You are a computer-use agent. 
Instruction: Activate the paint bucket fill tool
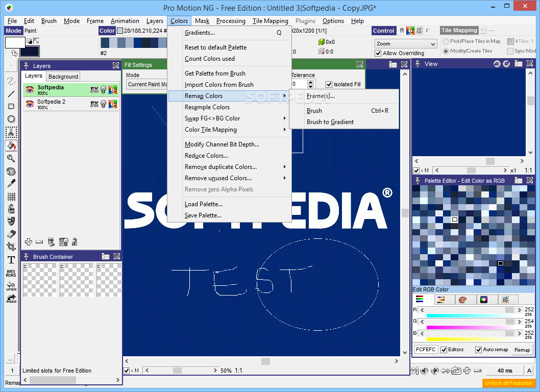[11, 145]
